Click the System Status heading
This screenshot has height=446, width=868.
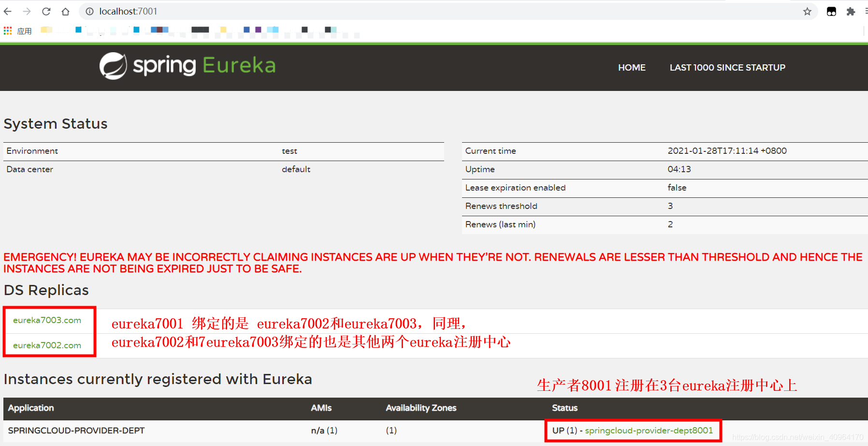56,124
